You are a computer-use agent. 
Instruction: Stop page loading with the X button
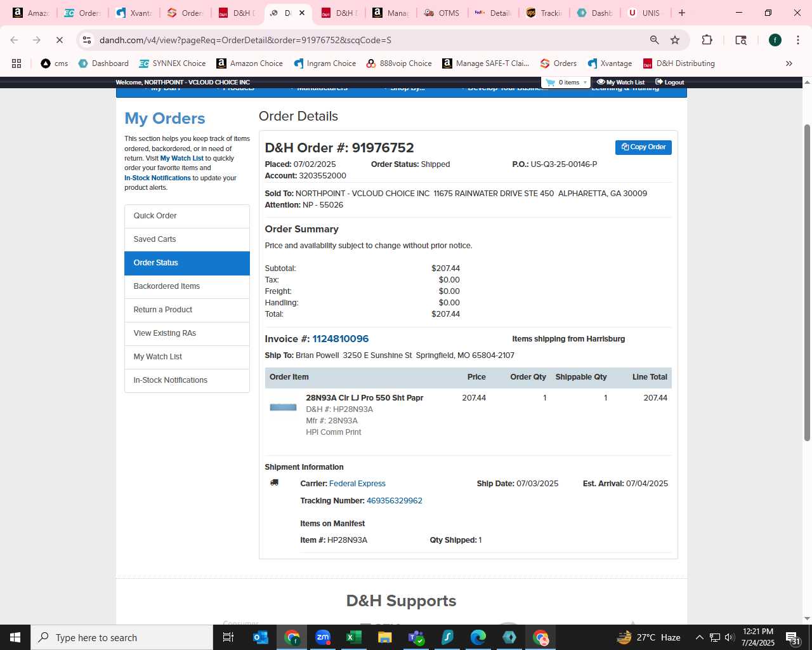59,40
